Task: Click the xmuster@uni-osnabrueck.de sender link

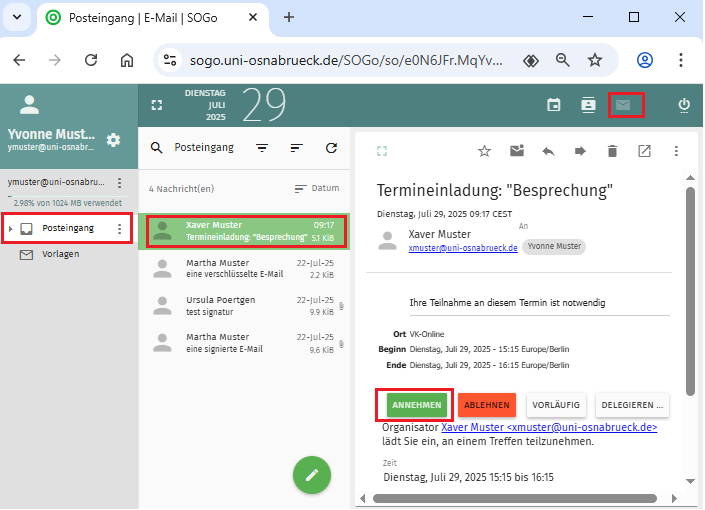Action: click(463, 247)
